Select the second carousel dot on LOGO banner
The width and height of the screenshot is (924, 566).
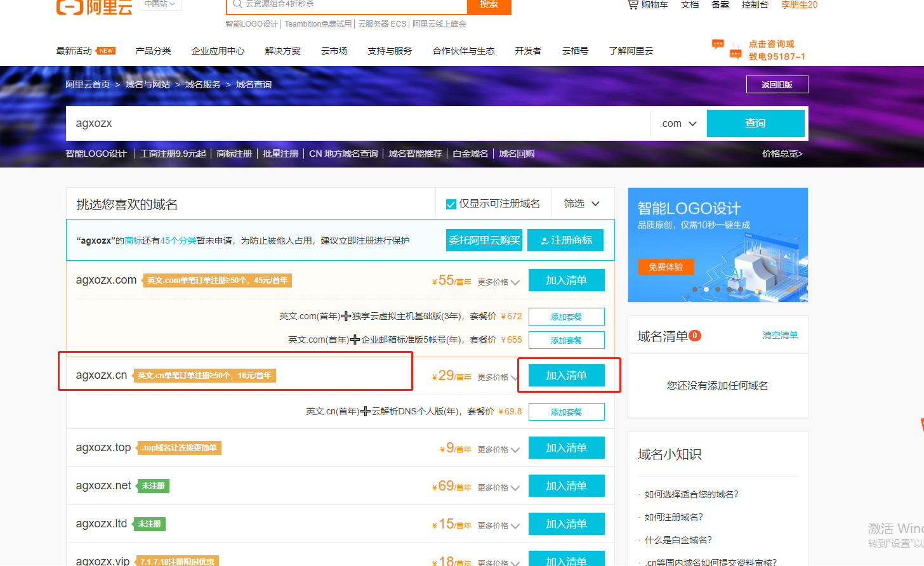point(706,289)
